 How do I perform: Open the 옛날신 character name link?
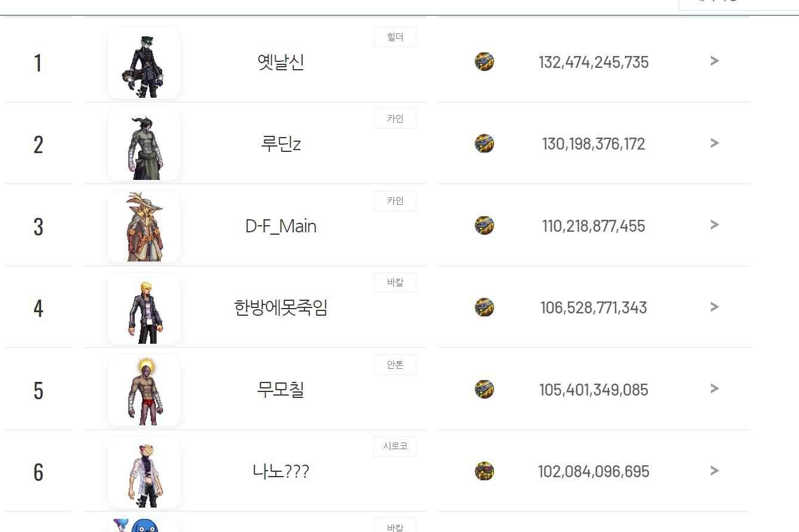[281, 62]
